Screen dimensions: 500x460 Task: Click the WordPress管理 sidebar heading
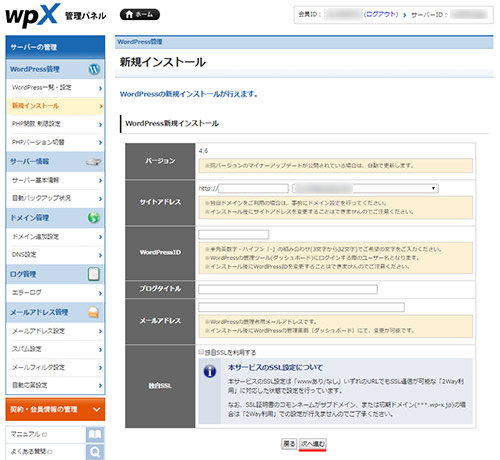[35, 69]
